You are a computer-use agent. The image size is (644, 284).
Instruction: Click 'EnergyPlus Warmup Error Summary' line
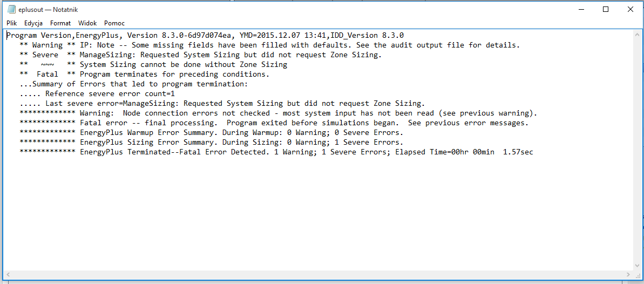[212, 133]
